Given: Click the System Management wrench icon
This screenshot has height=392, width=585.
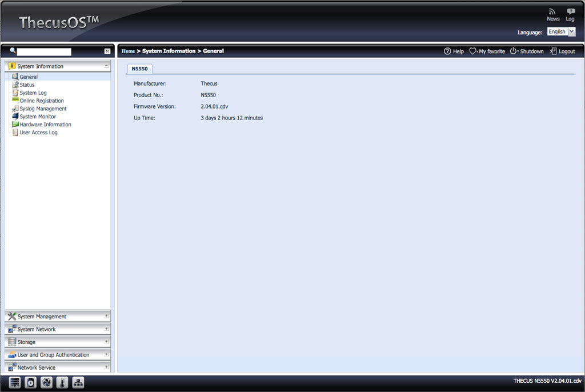Looking at the screenshot, I should [x=12, y=316].
